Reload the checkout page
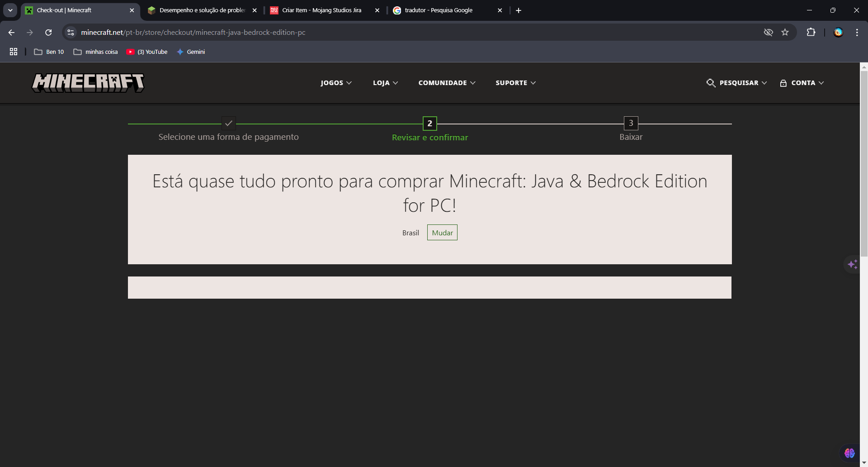The height and width of the screenshot is (467, 868). (x=48, y=33)
